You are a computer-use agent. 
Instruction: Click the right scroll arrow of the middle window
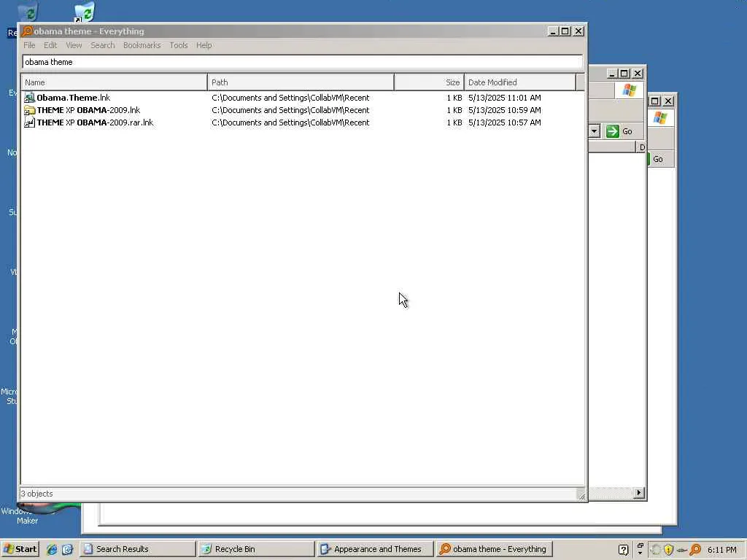[x=639, y=493]
